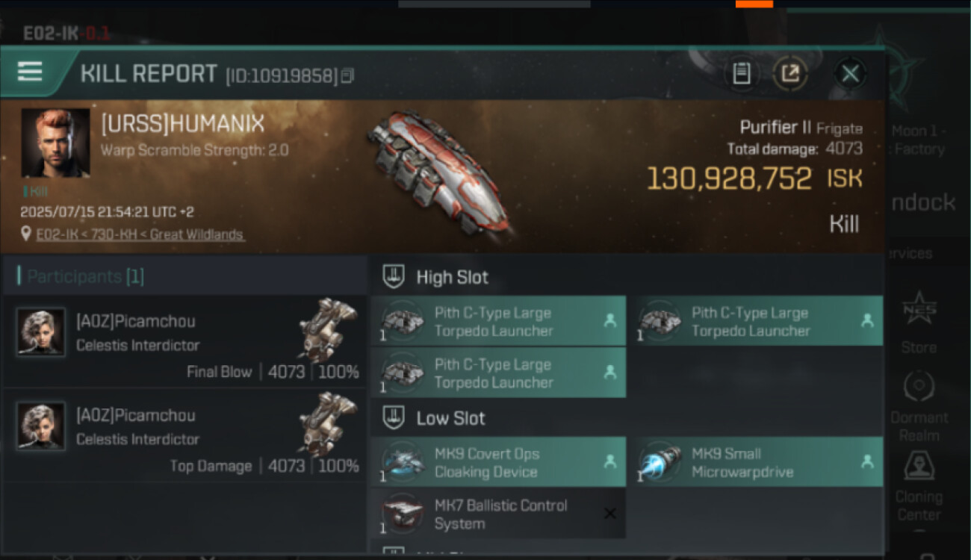This screenshot has height=560, width=971.
Task: Click the Undock button
Action: [923, 202]
